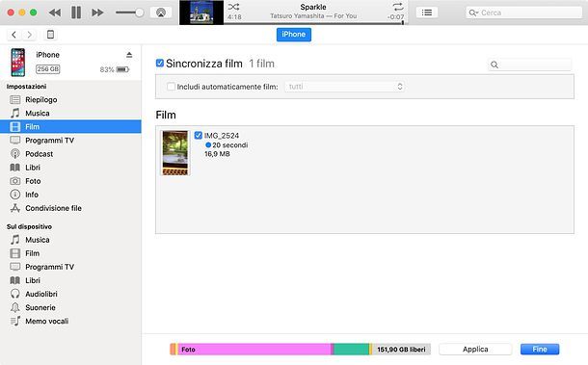Click the '20 secondi' duration text
The image size is (588, 365).
point(229,145)
